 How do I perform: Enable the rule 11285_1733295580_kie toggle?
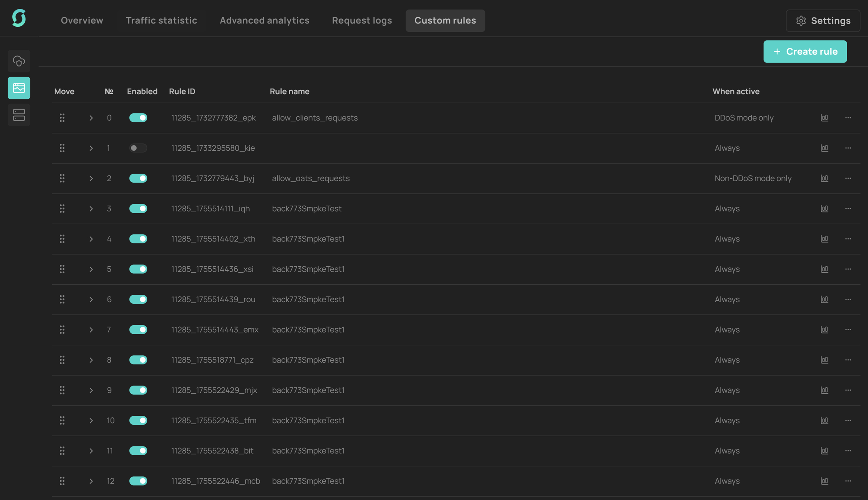point(138,148)
